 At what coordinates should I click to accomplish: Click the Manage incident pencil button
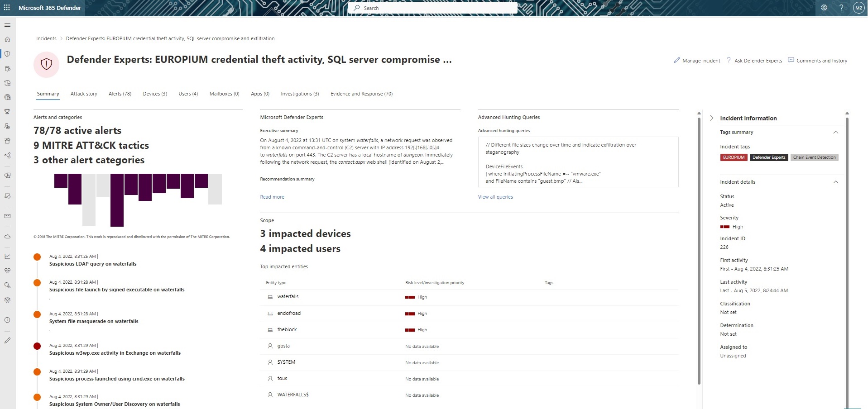(697, 61)
